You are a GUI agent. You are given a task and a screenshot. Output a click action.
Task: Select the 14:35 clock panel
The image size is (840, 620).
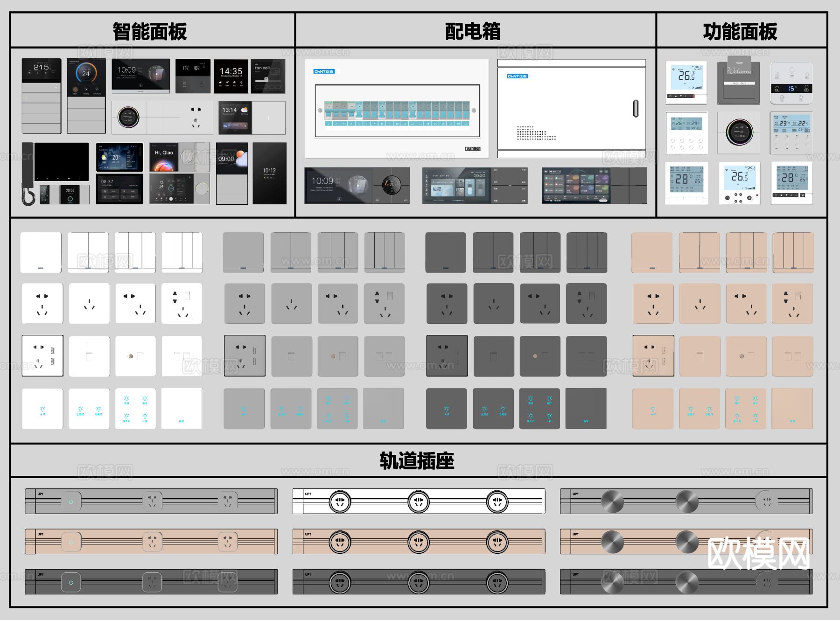tap(231, 76)
